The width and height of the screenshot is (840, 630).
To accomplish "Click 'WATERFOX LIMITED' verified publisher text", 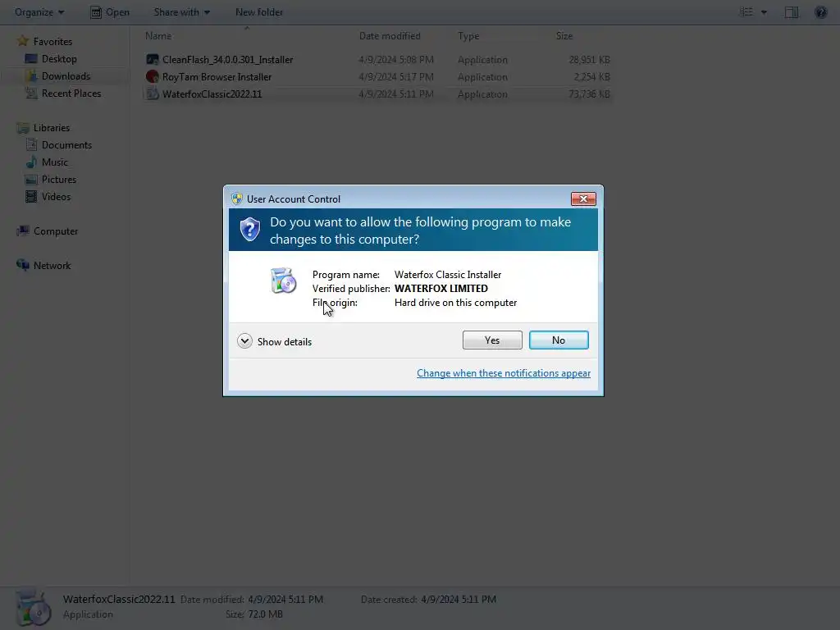I will 441,288.
